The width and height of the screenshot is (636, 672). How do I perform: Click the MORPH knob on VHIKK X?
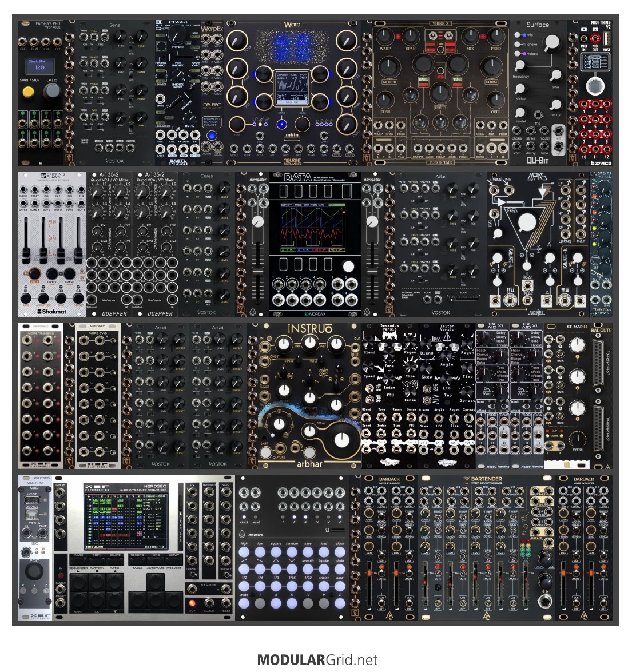(389, 67)
